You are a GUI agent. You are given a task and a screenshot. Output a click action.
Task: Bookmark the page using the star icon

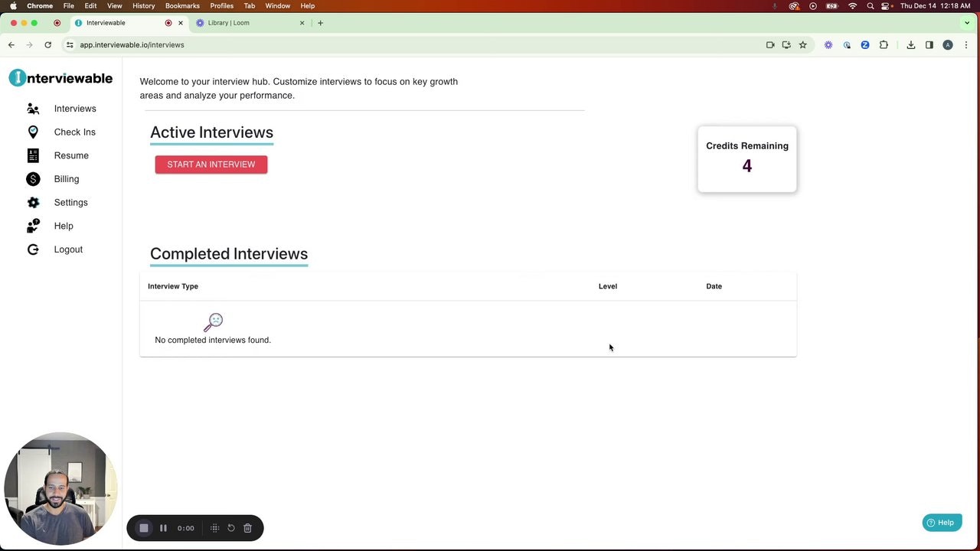[x=802, y=44]
